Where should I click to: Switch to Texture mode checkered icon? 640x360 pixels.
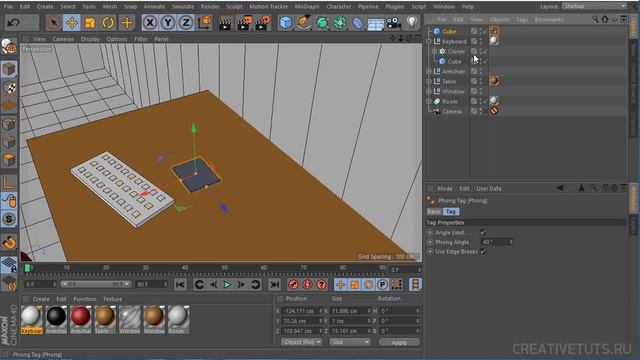click(x=9, y=87)
